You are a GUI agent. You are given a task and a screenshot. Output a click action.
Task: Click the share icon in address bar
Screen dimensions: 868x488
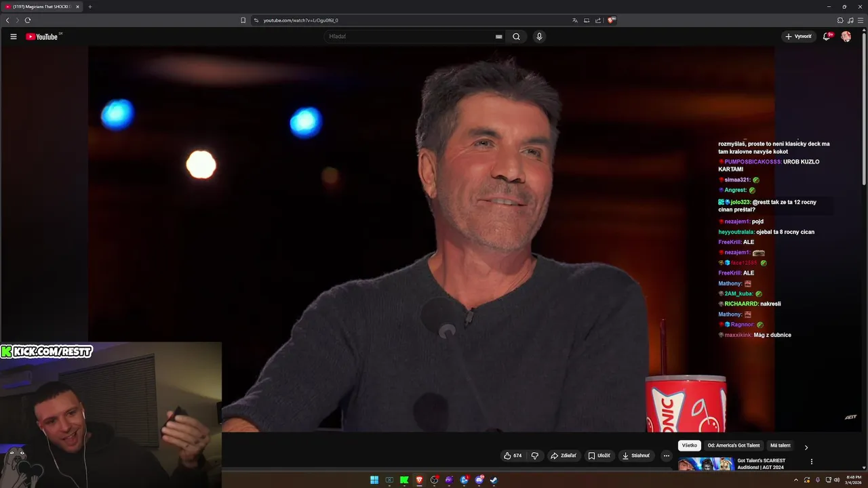click(598, 20)
